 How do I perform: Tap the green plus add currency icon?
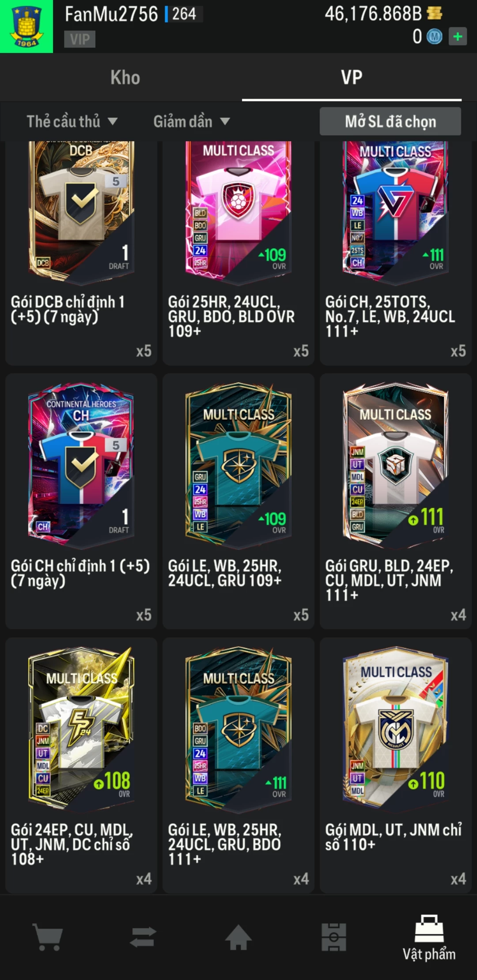[458, 37]
